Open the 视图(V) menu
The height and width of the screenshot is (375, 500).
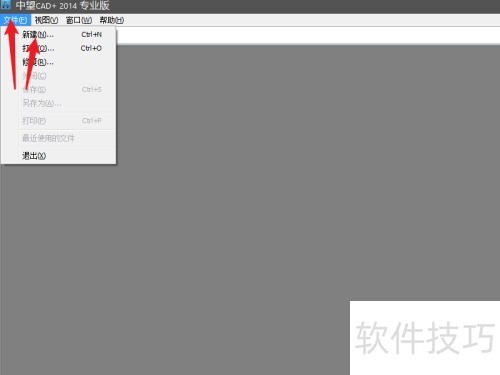[46, 20]
